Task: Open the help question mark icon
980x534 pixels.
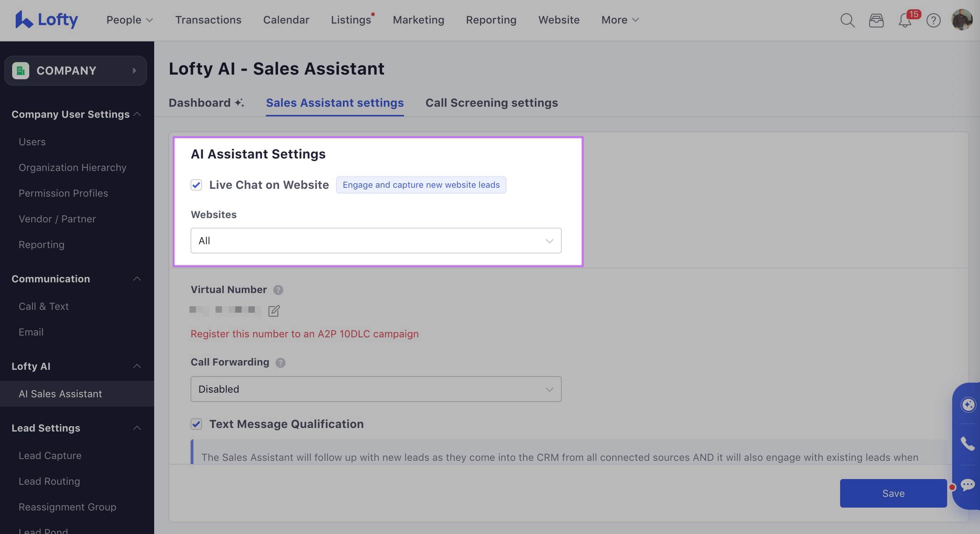Action: (x=934, y=20)
